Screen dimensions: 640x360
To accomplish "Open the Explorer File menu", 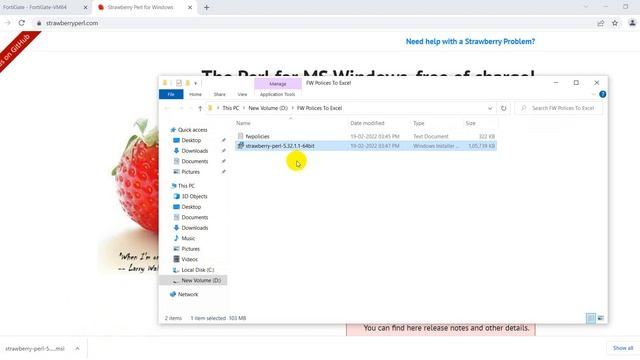I will point(171,94).
